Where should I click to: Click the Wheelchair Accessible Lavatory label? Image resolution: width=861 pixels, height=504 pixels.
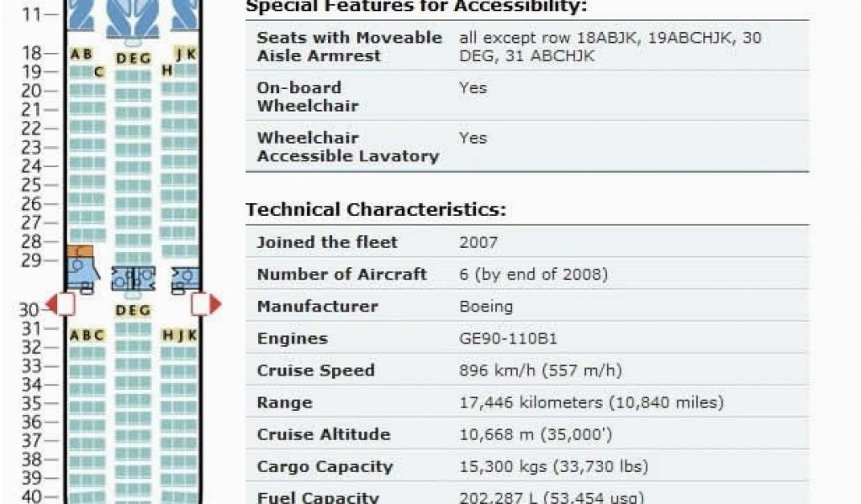347,147
